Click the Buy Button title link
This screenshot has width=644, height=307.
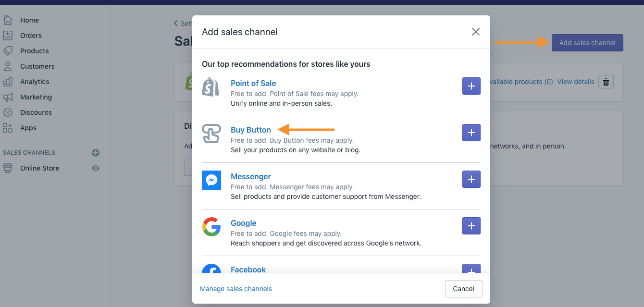click(251, 130)
